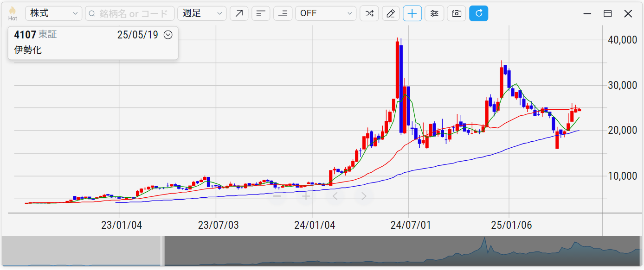Expand the OFF indicator dropdown
This screenshot has height=270, width=644.
[x=326, y=13]
